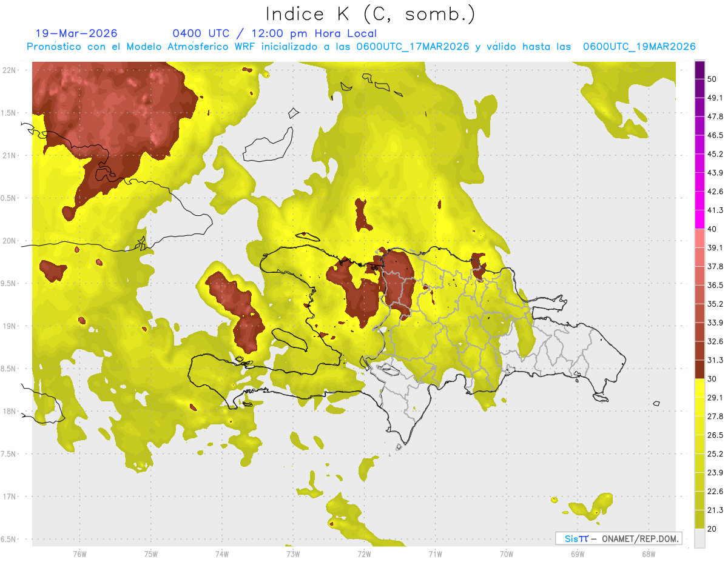The image size is (728, 562).
Task: Click the colorbar value "21.3"
Action: point(715,510)
